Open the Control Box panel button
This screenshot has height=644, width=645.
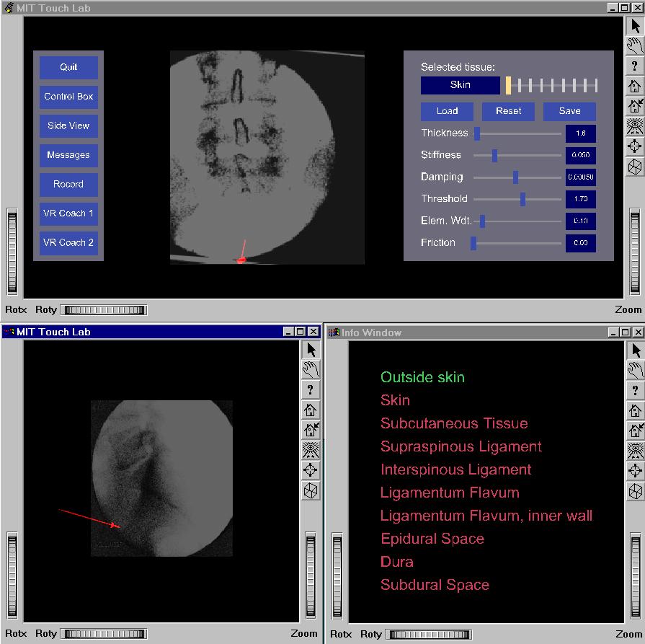68,97
